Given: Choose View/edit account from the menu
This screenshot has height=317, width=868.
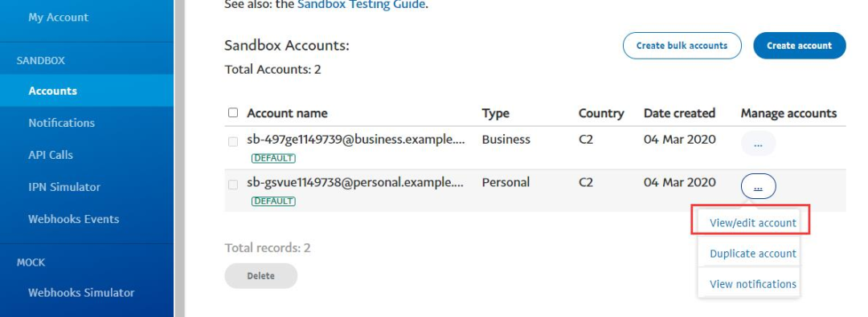Looking at the screenshot, I should tap(752, 223).
